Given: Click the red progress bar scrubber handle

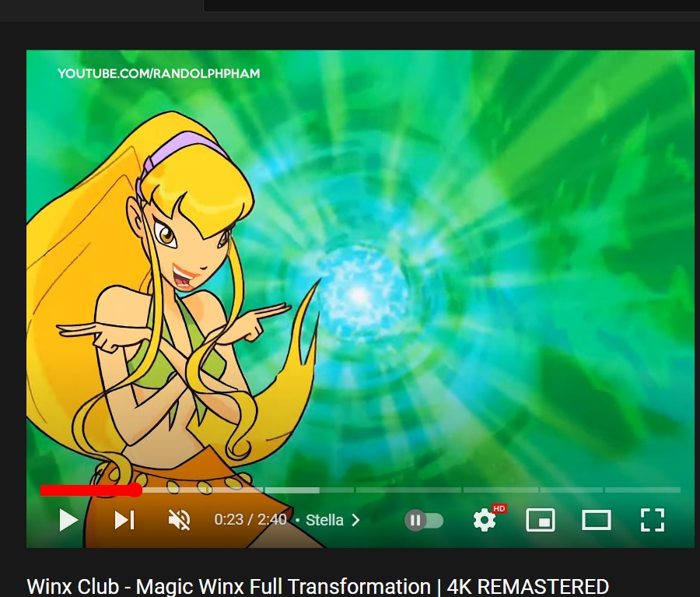Looking at the screenshot, I should [135, 490].
